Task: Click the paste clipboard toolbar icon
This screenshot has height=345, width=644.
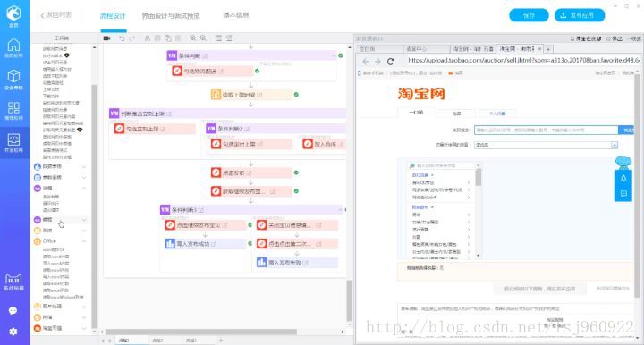Action: click(x=167, y=38)
